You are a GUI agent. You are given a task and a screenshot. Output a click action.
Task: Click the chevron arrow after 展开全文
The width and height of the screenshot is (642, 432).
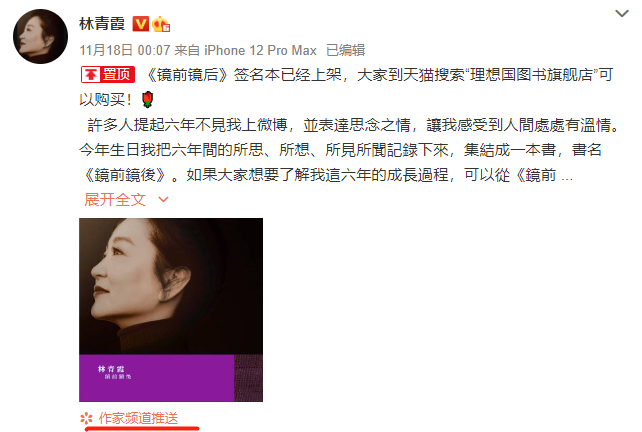pos(163,199)
